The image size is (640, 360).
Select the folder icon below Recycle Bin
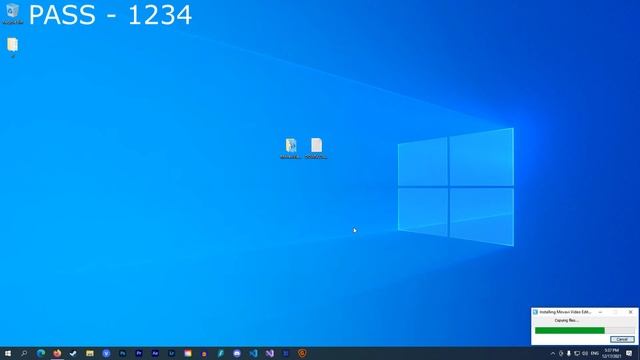point(13,47)
